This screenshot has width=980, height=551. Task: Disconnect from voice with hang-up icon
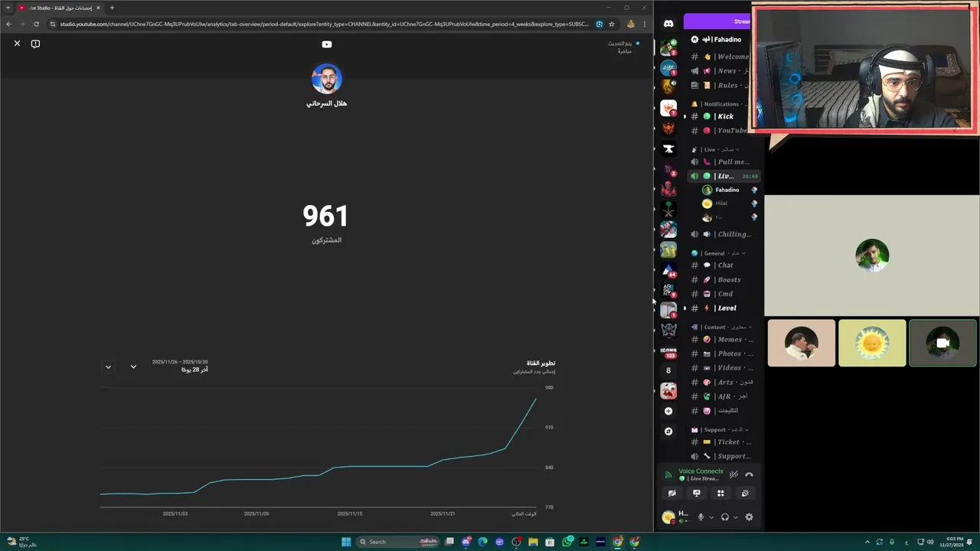pos(749,474)
